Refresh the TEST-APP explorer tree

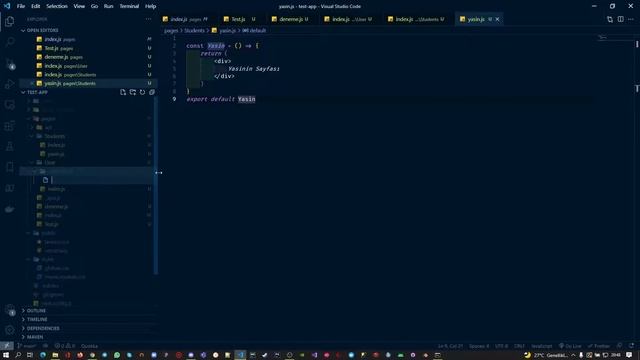(x=142, y=92)
